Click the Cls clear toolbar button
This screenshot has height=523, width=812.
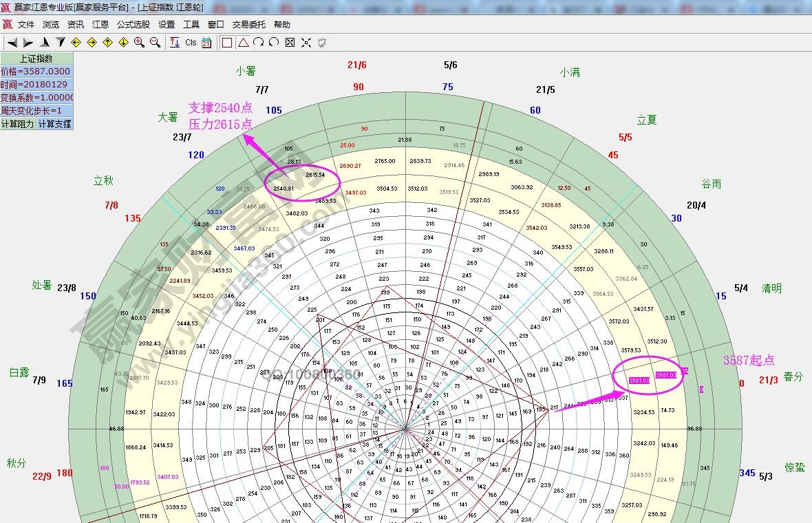tap(191, 43)
